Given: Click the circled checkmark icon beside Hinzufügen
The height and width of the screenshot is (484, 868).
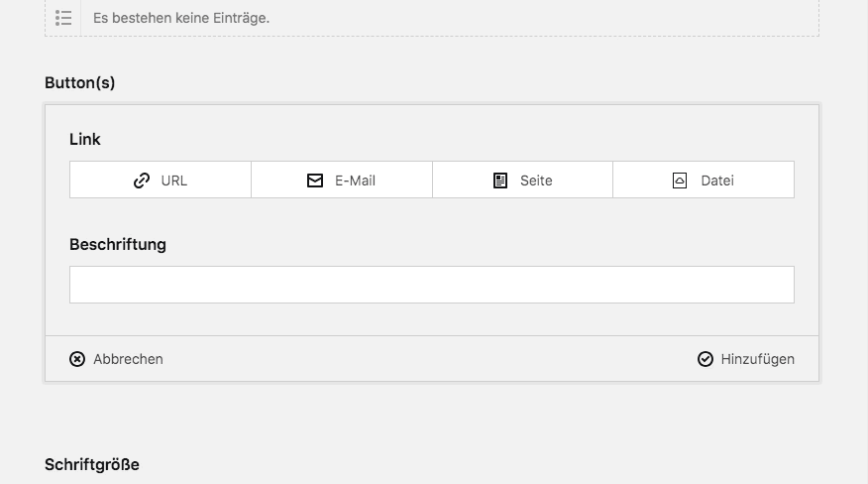Looking at the screenshot, I should click(705, 359).
